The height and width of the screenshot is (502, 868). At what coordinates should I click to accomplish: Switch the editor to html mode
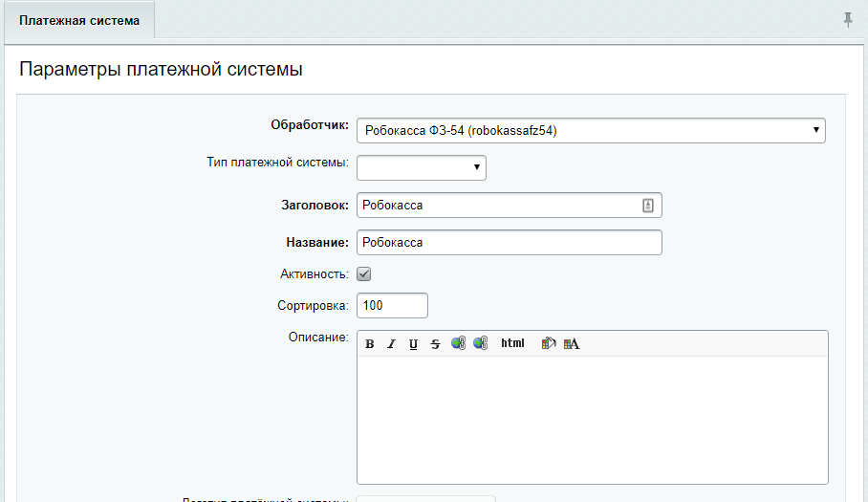click(x=512, y=344)
